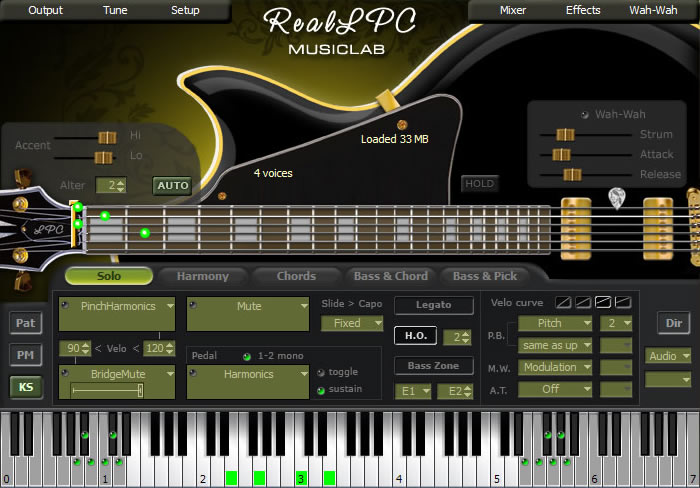The image size is (700, 488).
Task: Switch to the Solo mode tab
Action: click(109, 276)
